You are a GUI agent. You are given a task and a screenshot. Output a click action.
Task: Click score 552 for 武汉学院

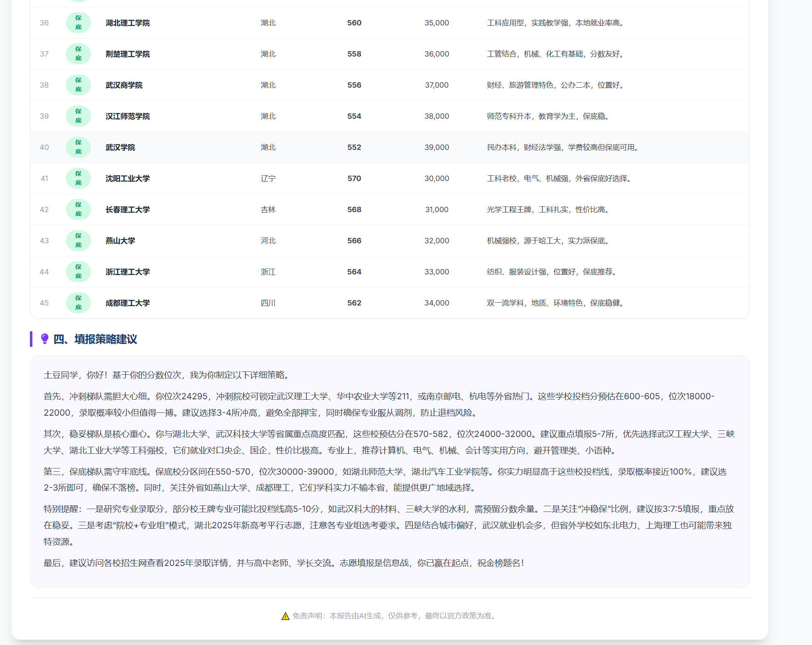point(354,147)
